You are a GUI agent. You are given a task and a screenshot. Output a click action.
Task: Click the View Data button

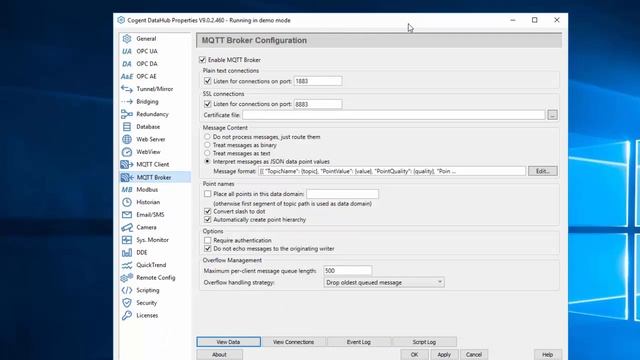point(229,342)
